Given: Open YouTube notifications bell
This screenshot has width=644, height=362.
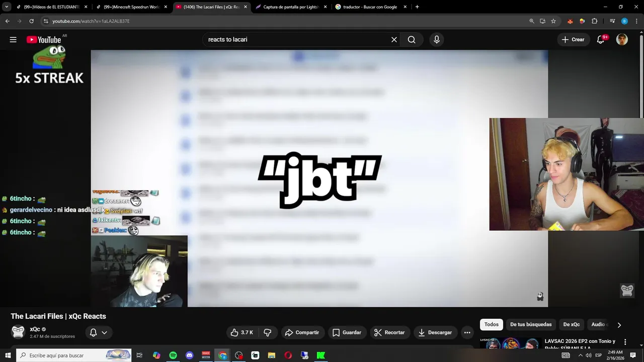Looking at the screenshot, I should pyautogui.click(x=600, y=40).
